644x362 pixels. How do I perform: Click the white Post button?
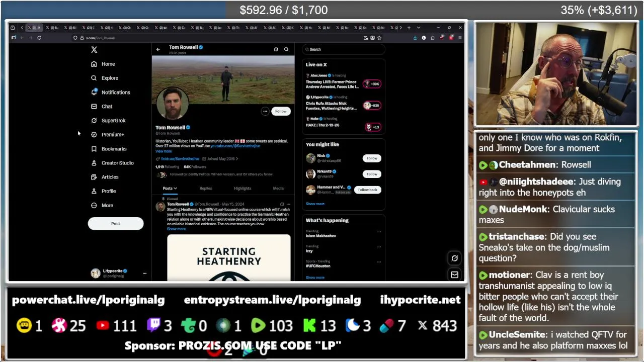pos(116,223)
